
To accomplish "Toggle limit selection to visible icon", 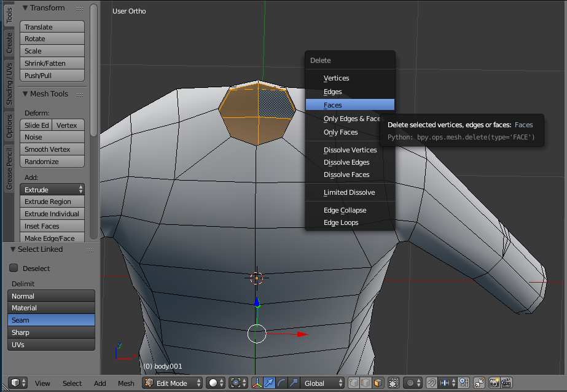I will point(394,383).
